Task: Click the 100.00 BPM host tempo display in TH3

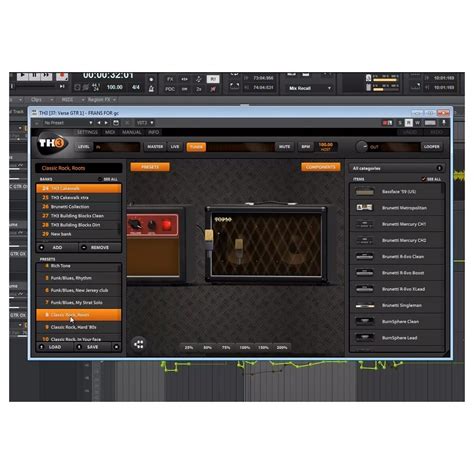Action: point(326,147)
